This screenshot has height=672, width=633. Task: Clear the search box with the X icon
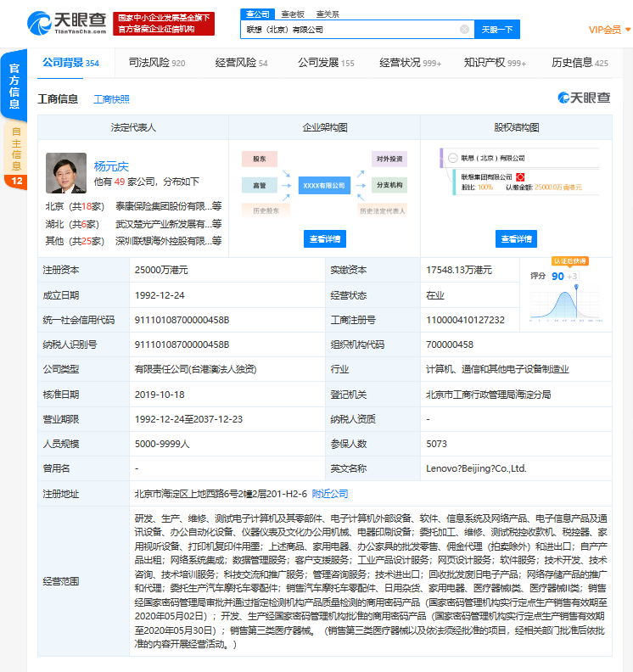coord(464,29)
